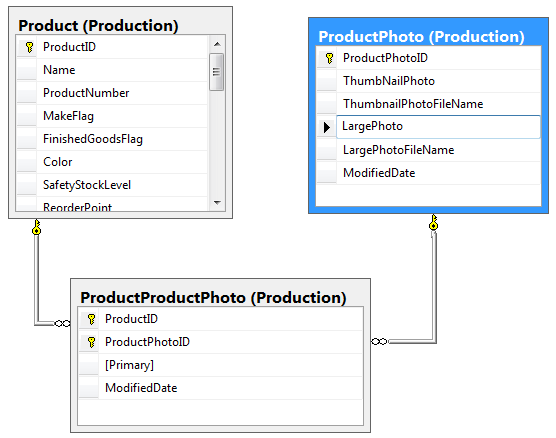Screen dimensions: 556x438
Task: Click the primary key icon beside ProductID in Product table
Action: (x=29, y=47)
